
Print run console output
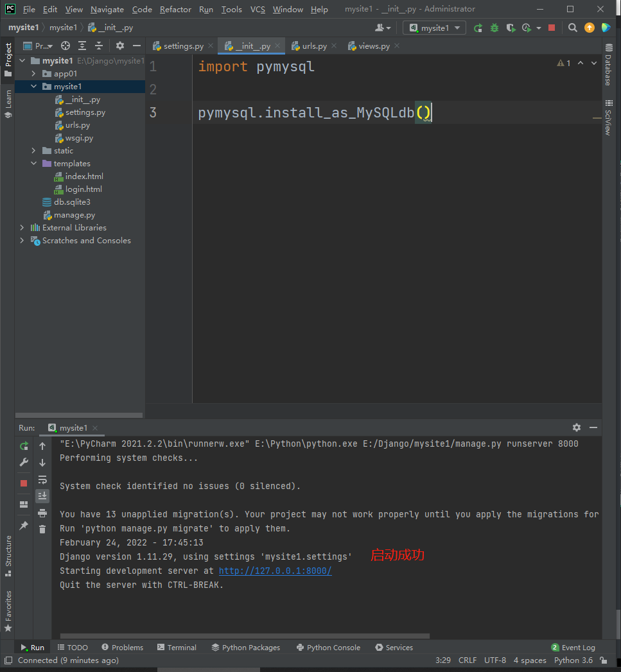coord(42,512)
